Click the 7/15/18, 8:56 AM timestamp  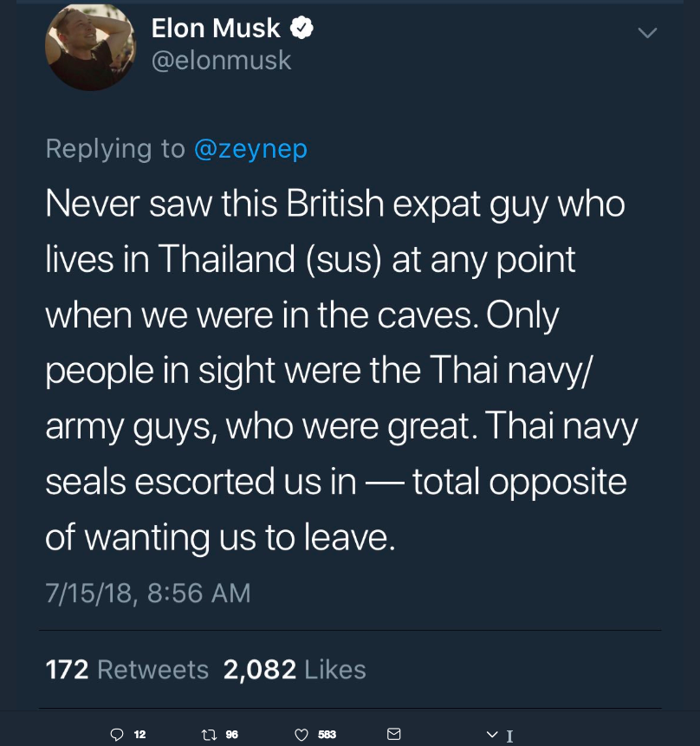click(x=148, y=594)
